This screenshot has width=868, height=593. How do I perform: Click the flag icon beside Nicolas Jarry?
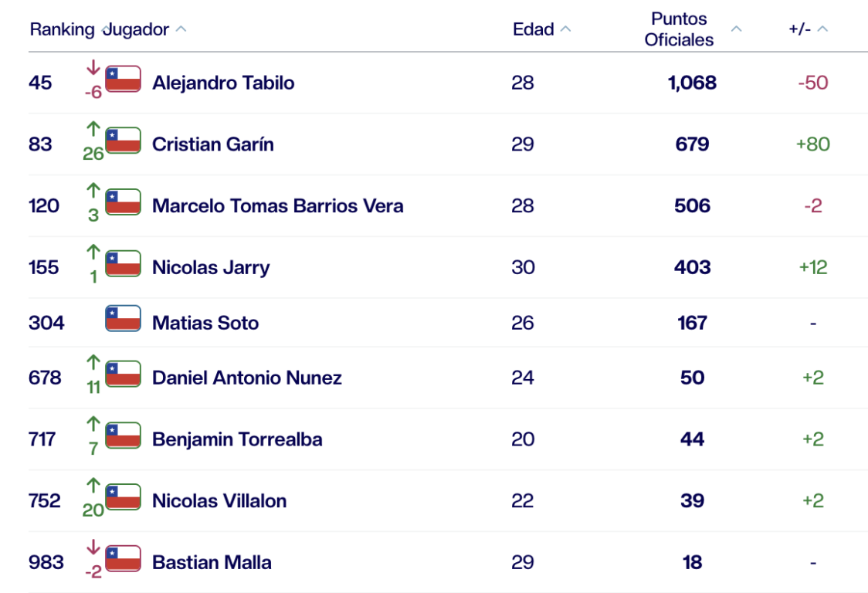point(123,264)
